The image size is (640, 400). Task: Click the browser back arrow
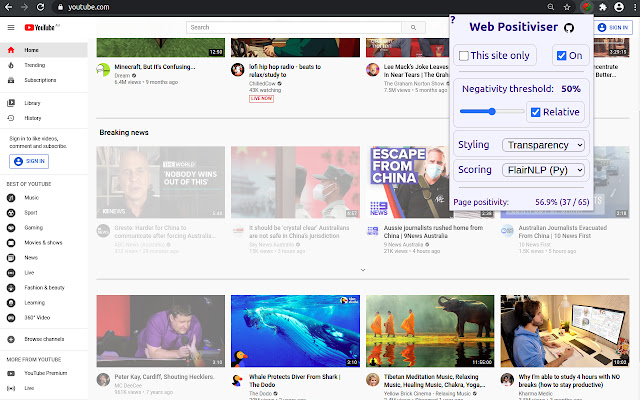(8, 7)
